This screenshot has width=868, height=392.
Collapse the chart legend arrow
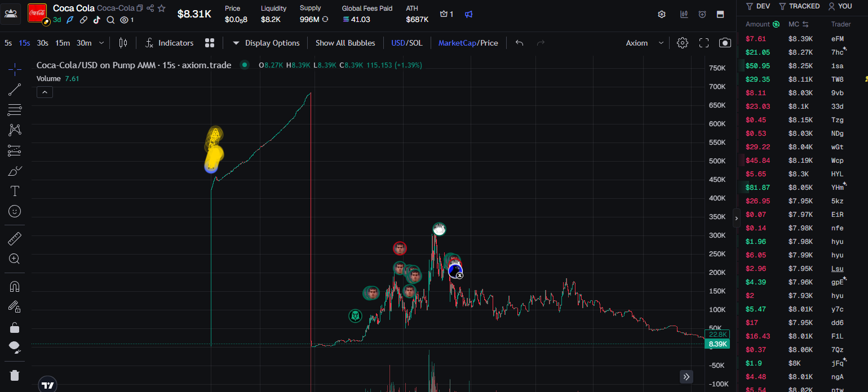click(x=45, y=92)
